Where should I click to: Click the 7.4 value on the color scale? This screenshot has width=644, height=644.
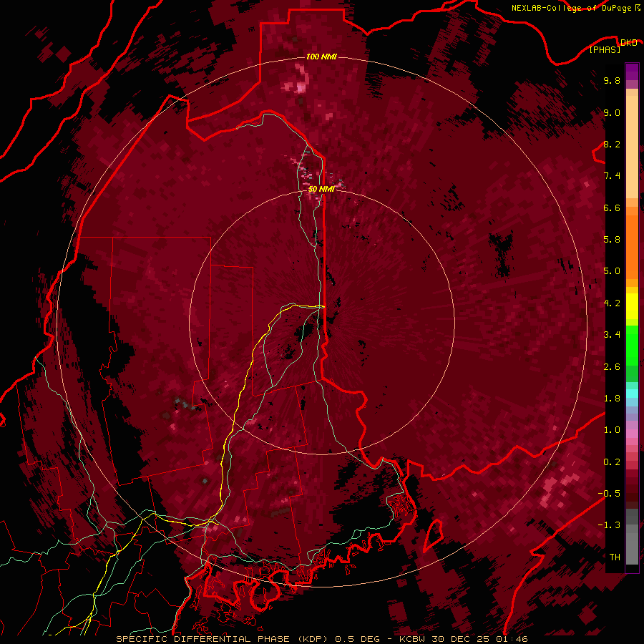tap(612, 176)
